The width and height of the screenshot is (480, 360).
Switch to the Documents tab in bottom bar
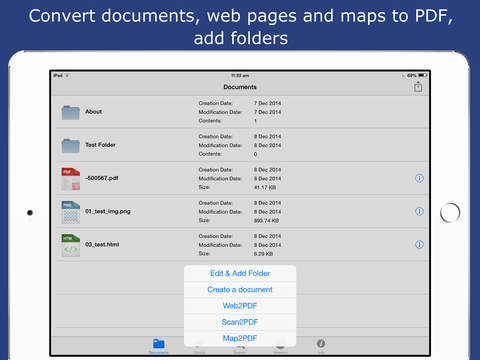pos(159,346)
